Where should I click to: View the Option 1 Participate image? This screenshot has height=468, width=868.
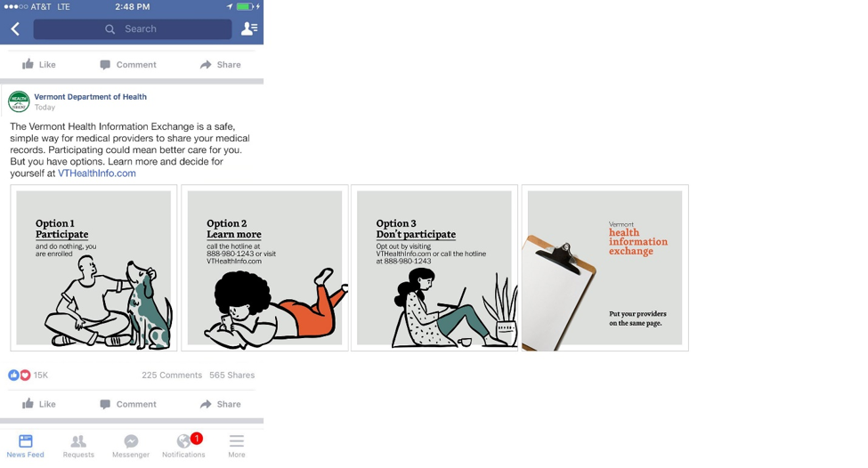93,268
